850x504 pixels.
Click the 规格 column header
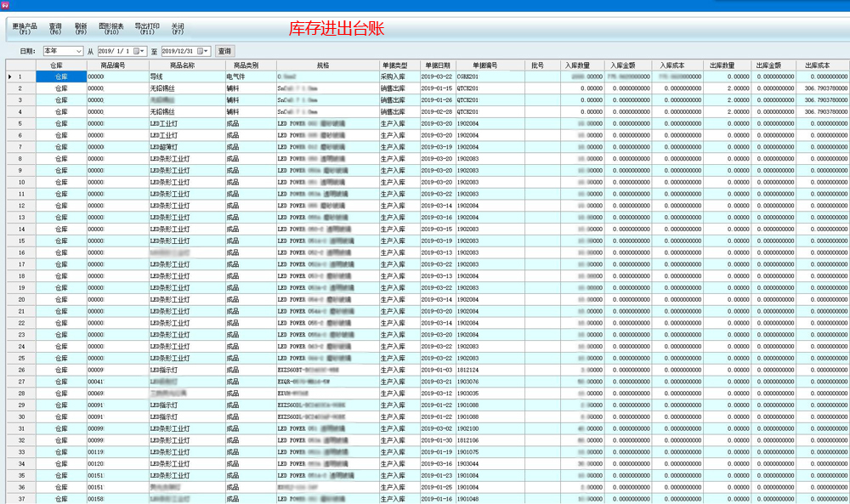tap(328, 65)
